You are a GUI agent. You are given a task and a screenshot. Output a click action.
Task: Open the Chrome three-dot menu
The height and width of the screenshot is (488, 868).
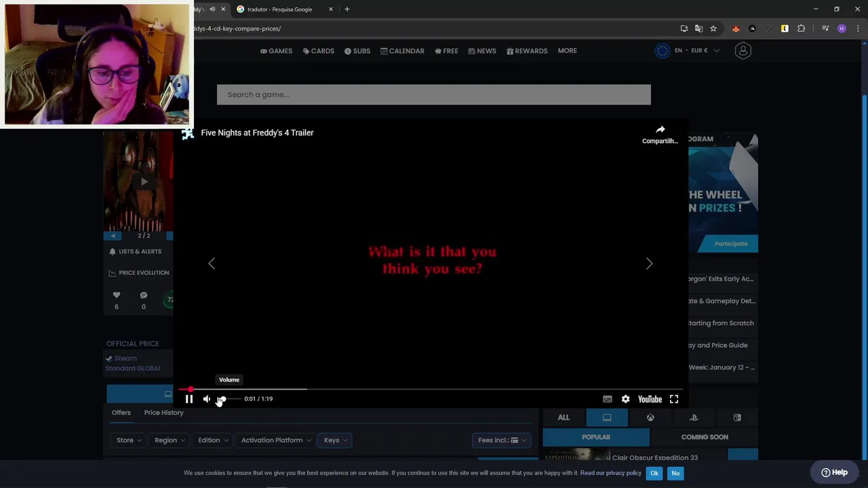pyautogui.click(x=858, y=28)
